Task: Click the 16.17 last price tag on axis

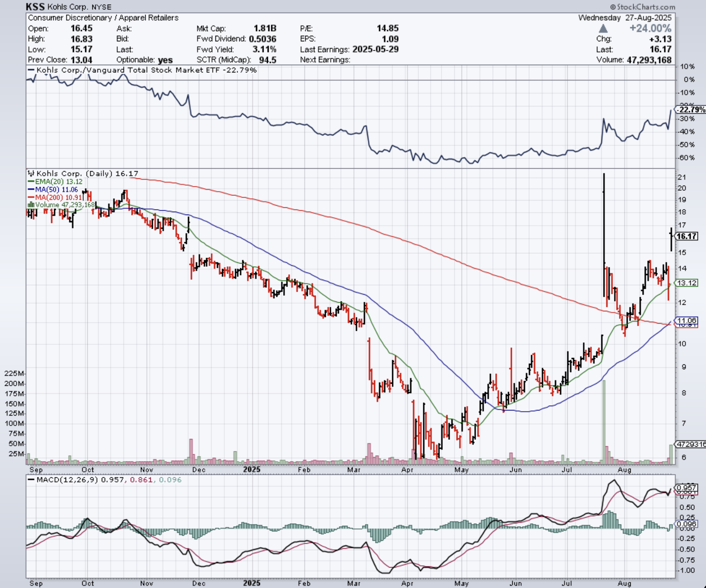Action: coord(687,236)
